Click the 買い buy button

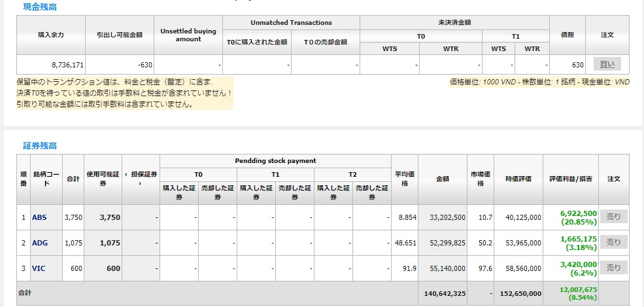(607, 64)
